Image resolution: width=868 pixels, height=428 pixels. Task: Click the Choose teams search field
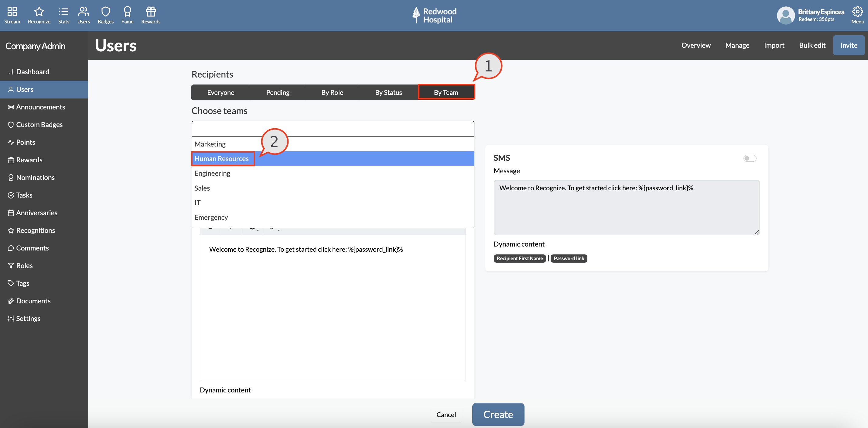[333, 129]
